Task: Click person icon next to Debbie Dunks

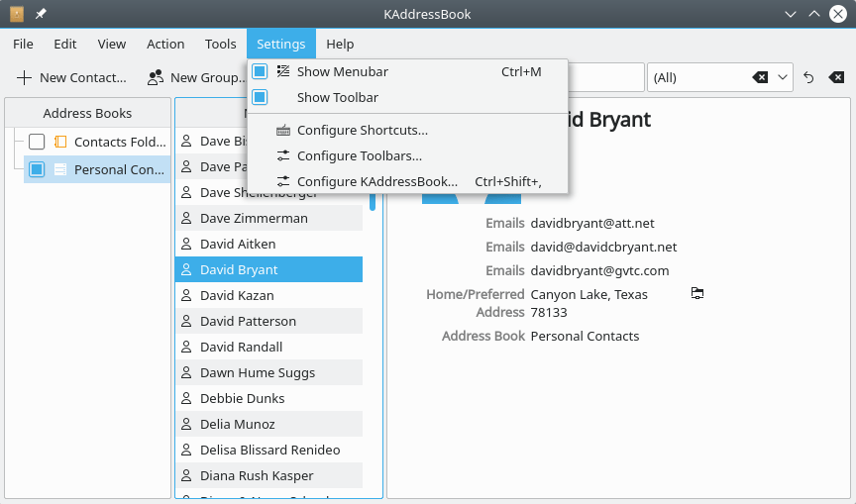Action: click(186, 398)
